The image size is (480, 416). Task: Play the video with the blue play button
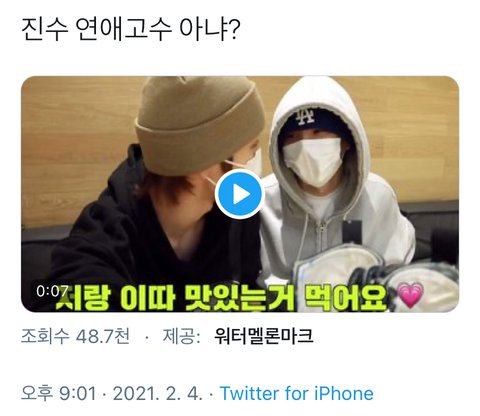point(240,194)
